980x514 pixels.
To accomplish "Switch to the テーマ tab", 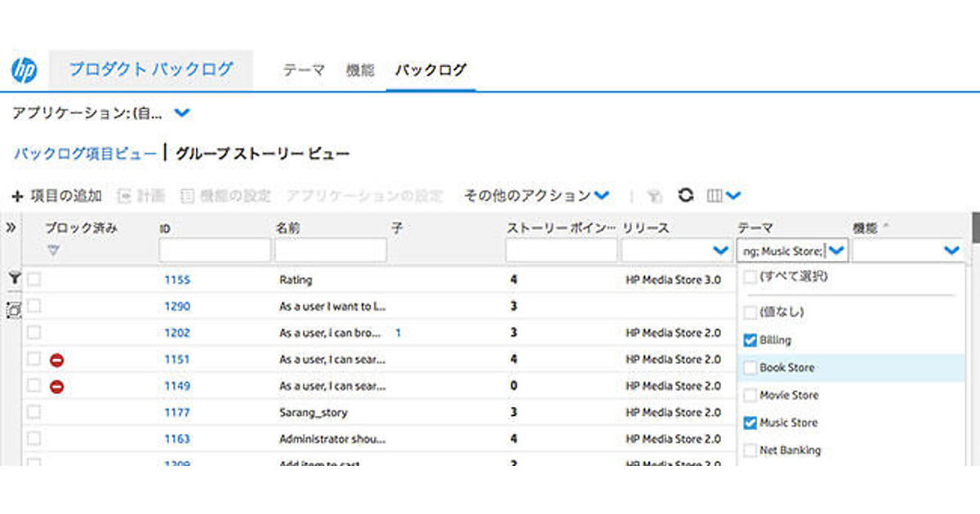I will tap(304, 70).
